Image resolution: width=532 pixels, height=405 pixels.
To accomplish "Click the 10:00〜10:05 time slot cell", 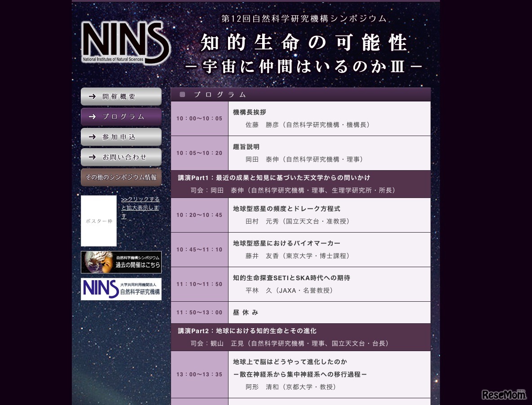I will (199, 118).
